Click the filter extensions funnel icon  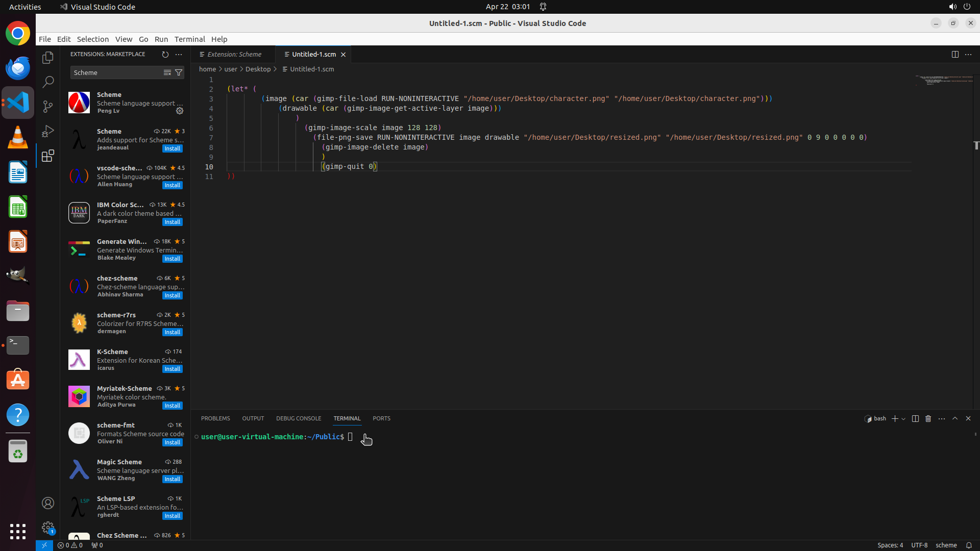179,72
